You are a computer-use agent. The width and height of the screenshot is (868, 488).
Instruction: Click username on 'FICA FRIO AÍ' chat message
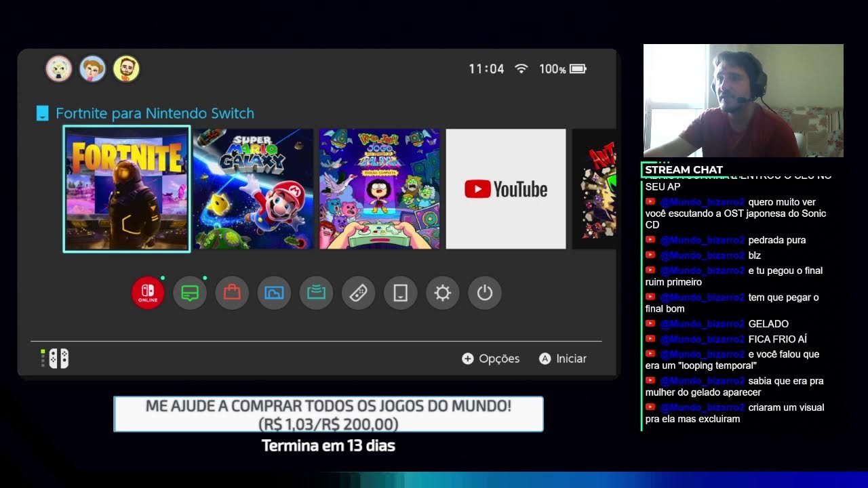702,339
